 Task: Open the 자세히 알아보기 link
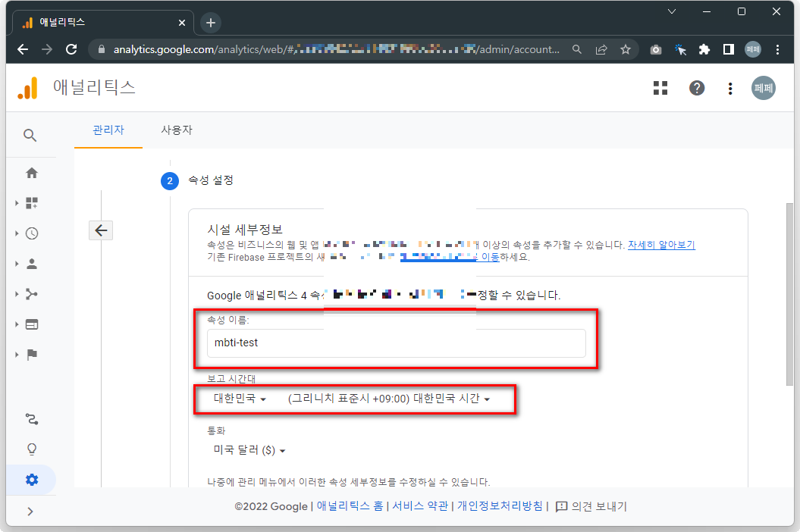click(661, 244)
